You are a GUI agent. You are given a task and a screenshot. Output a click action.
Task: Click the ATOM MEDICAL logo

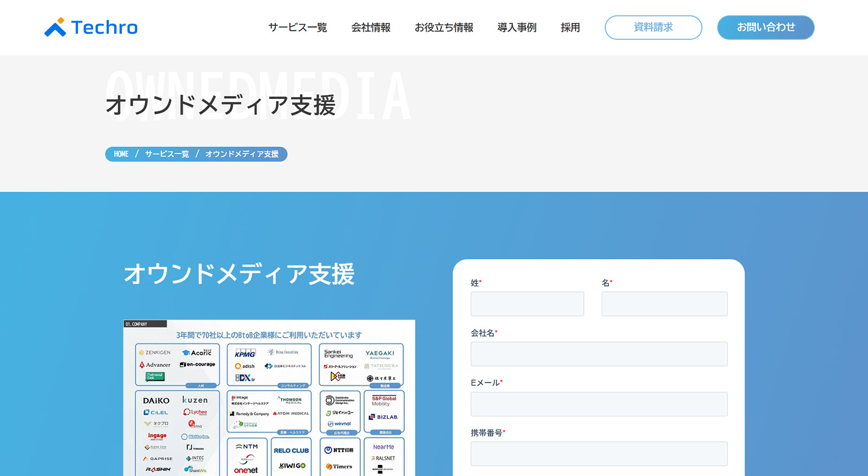291,414
